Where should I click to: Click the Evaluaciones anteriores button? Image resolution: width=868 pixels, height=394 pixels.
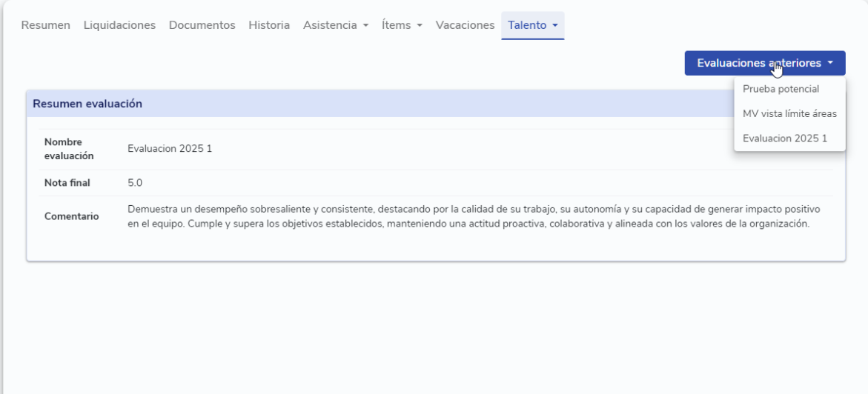pyautogui.click(x=764, y=63)
